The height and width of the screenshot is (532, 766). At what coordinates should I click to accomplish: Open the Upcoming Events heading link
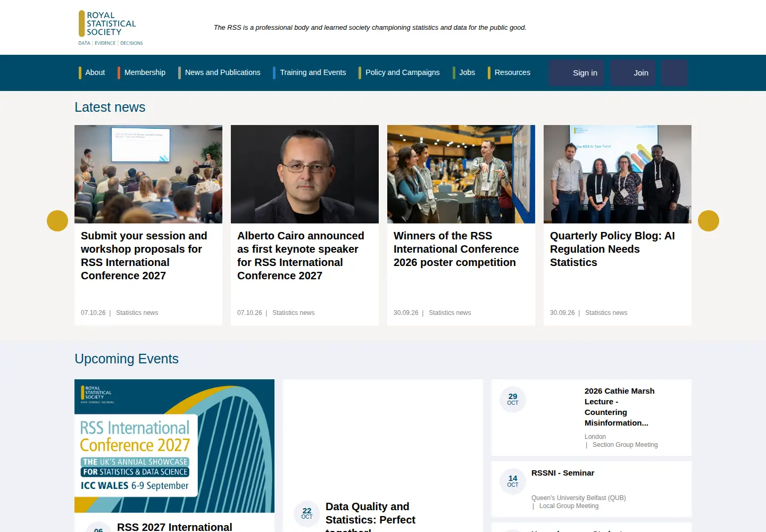pyautogui.click(x=127, y=359)
